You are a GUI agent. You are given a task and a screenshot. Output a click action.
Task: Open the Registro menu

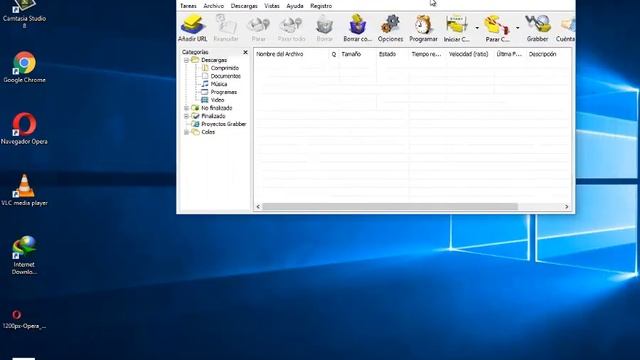coord(321,6)
